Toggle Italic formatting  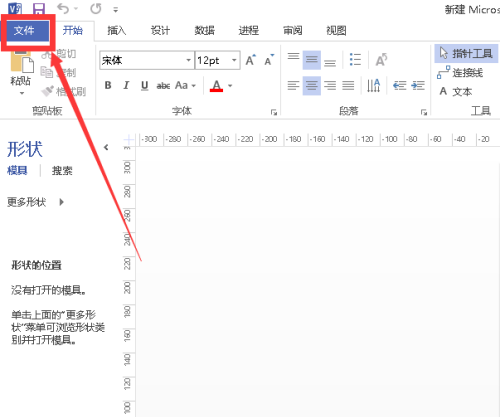pyautogui.click(x=126, y=86)
